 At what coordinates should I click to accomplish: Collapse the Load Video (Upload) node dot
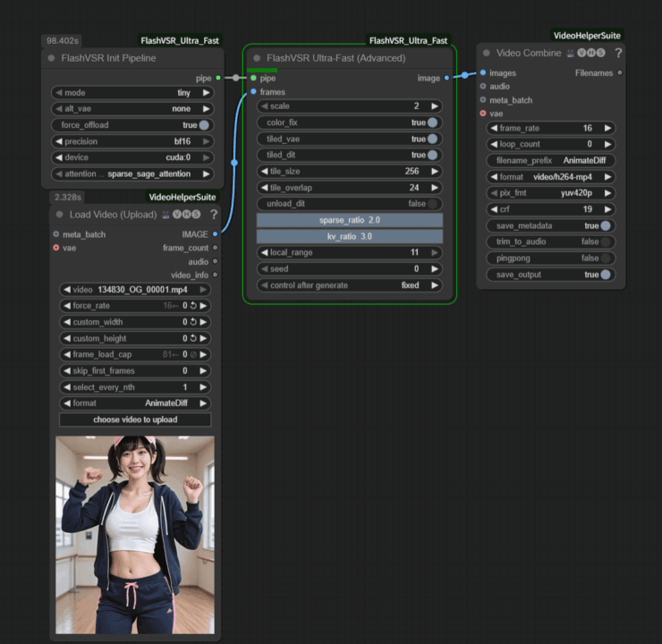60,215
